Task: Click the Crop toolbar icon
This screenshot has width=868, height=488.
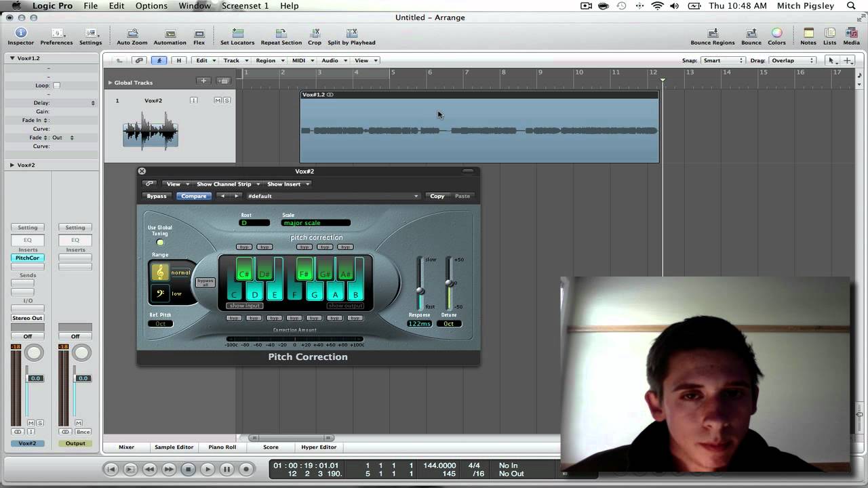Action: coord(315,37)
